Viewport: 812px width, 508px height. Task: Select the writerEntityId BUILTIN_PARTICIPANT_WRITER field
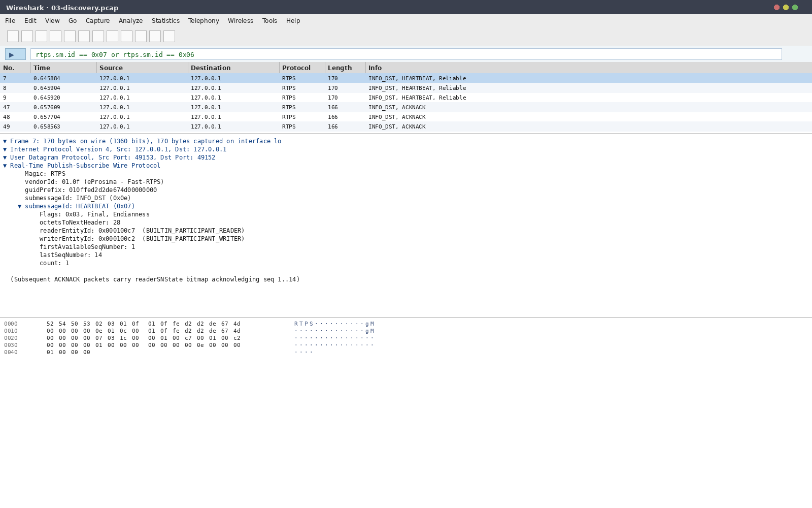(x=142, y=239)
